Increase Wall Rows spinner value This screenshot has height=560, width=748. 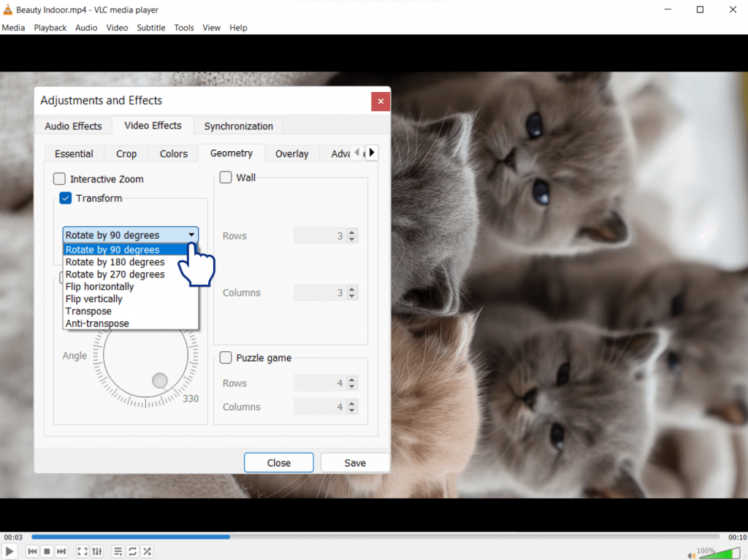point(352,232)
